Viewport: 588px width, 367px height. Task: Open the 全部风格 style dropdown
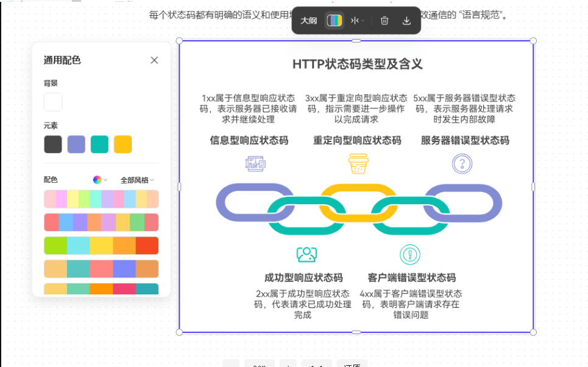pos(137,180)
